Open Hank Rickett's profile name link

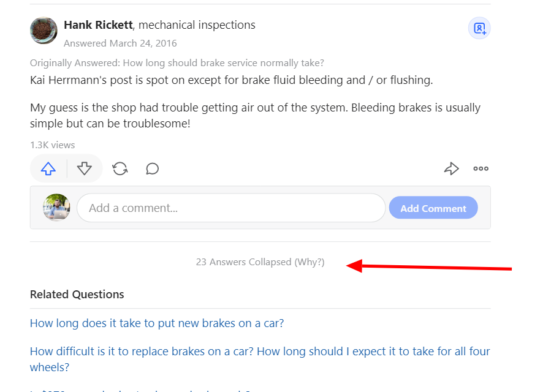coord(99,25)
